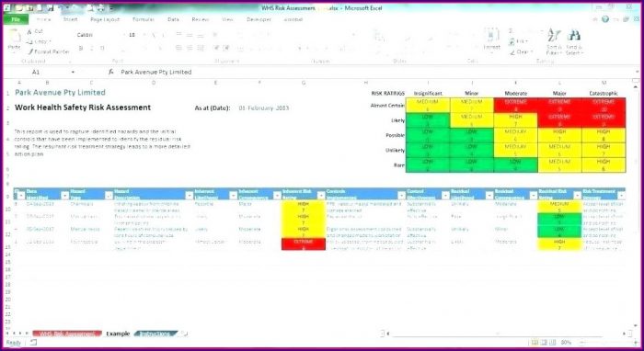This screenshot has width=644, height=351.
Task: Click Format Painter brush
Action: [30, 51]
